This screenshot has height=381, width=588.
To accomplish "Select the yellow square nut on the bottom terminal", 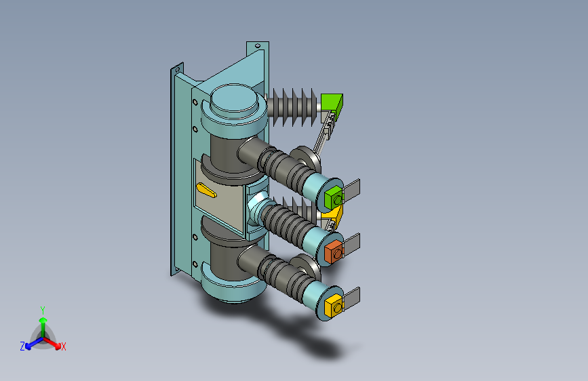I will click(334, 306).
